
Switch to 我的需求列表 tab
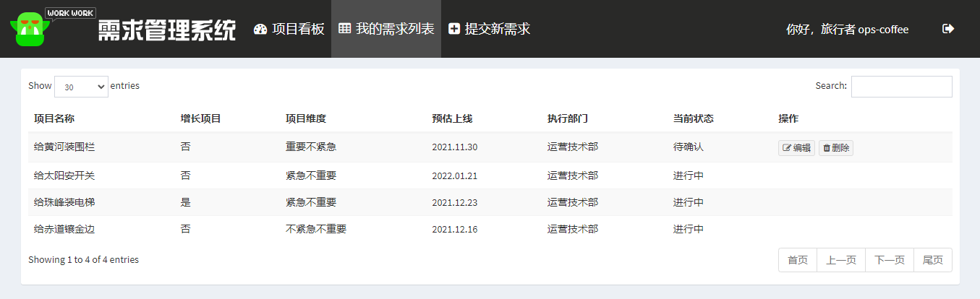pos(386,29)
